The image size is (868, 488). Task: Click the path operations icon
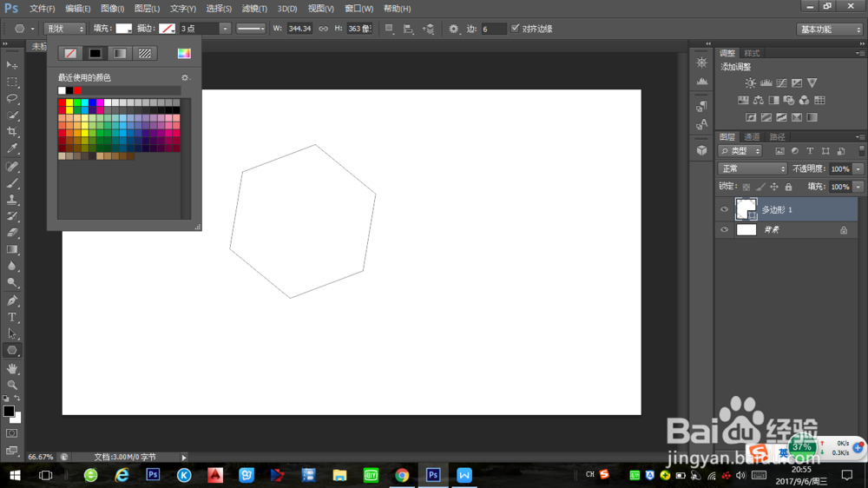[x=389, y=29]
